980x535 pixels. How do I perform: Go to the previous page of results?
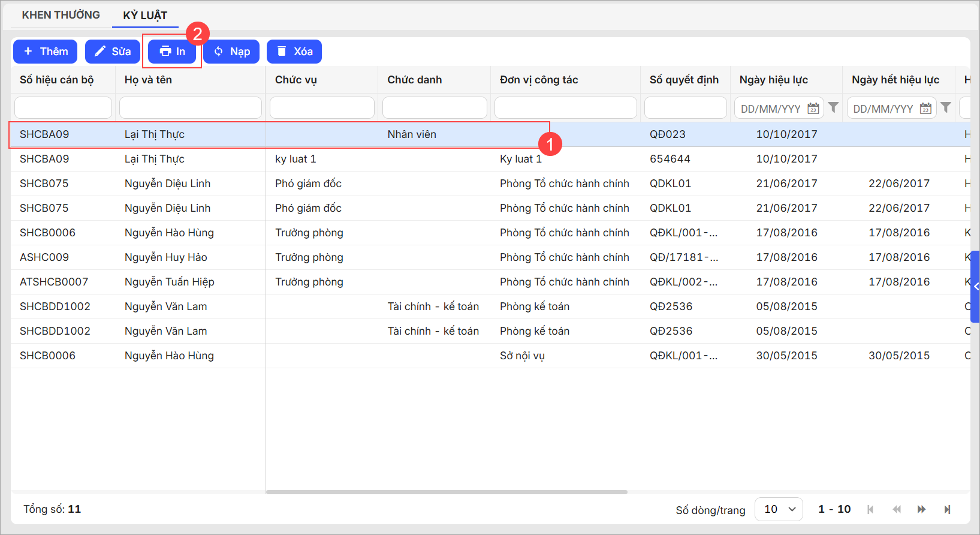click(896, 509)
